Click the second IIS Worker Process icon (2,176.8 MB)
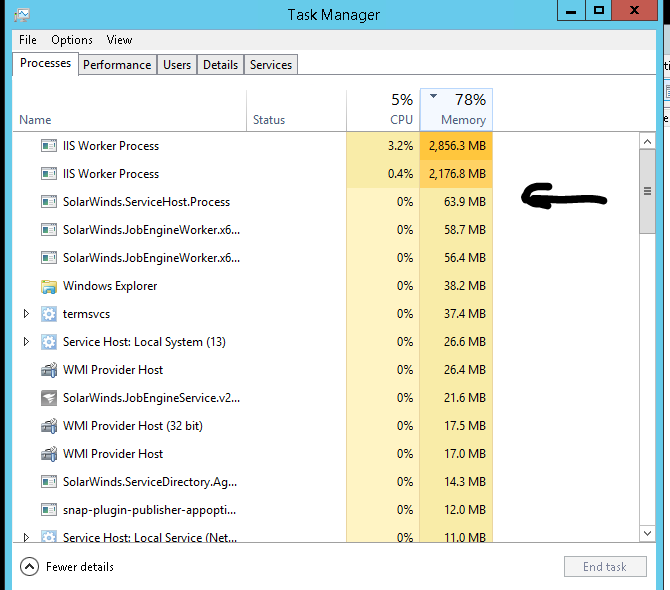 pos(49,174)
